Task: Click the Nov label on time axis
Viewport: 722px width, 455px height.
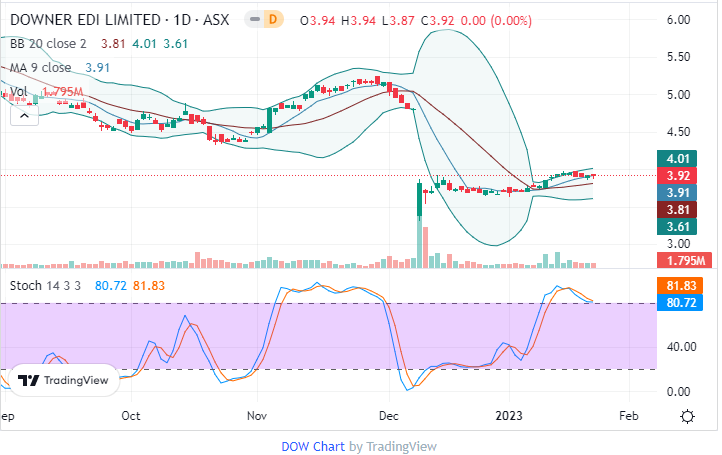Action: point(257,416)
